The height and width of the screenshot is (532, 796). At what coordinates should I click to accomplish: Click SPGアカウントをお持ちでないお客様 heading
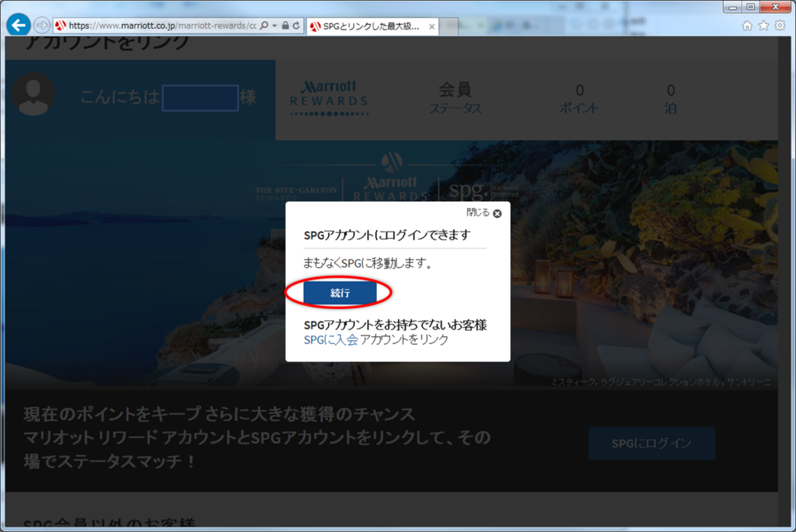395,325
